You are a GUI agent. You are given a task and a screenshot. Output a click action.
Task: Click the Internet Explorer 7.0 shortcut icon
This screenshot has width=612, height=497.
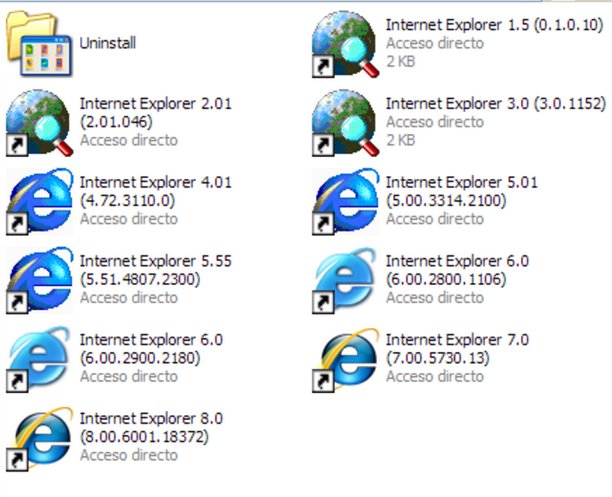(345, 359)
